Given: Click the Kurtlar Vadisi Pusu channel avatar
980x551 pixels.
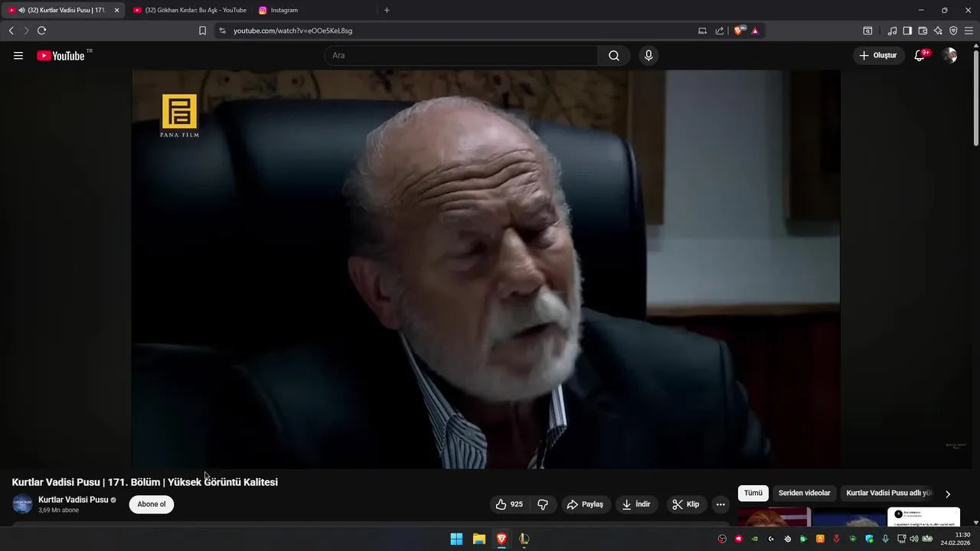Looking at the screenshot, I should 22,504.
